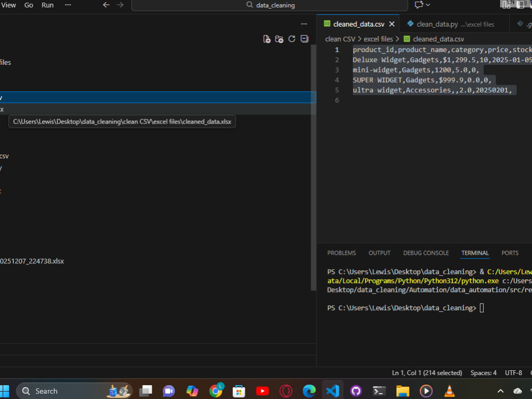Screen dimensions: 532x399
Task: Click the excel files breadcrumb
Action: pyautogui.click(x=378, y=39)
